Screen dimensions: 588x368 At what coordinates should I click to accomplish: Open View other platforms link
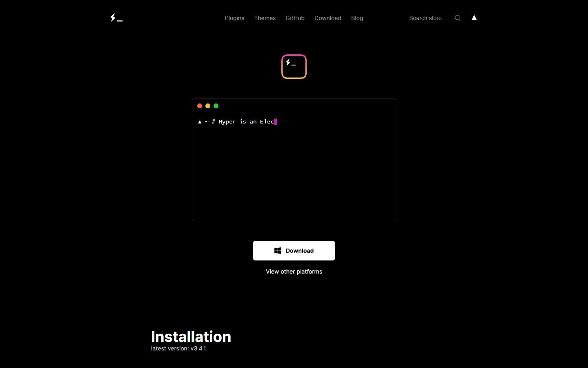click(x=294, y=272)
